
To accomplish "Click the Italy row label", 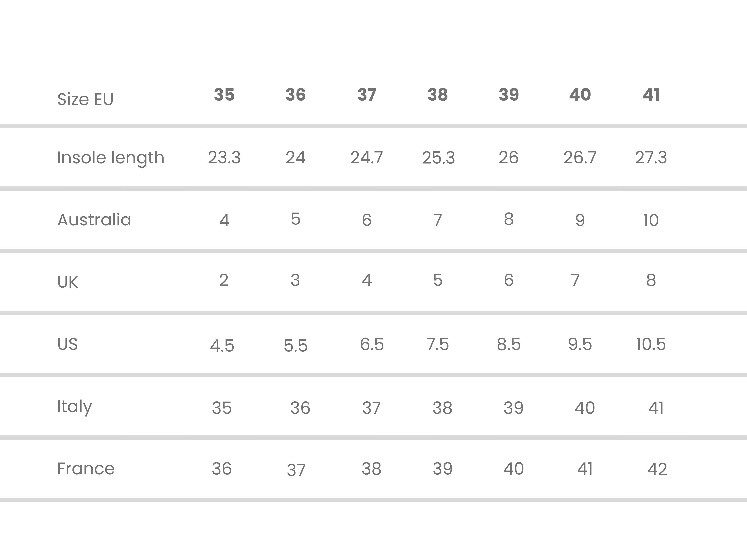I will [75, 407].
